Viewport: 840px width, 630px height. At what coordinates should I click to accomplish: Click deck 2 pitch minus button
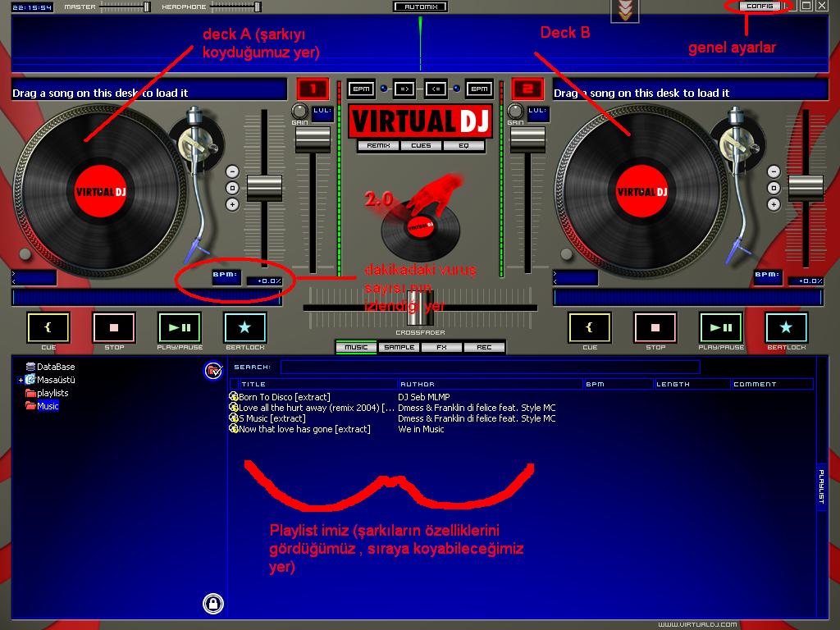tap(774, 171)
